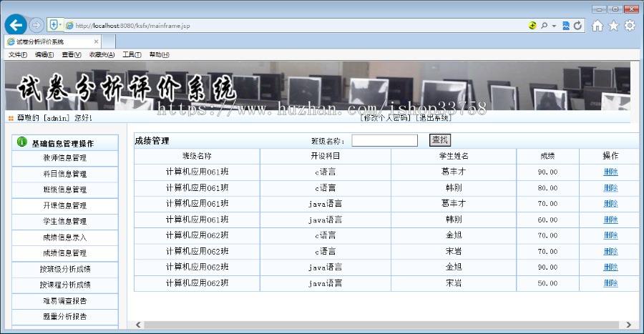Open the 文件(F) menu
The image size is (644, 334).
click(x=18, y=54)
